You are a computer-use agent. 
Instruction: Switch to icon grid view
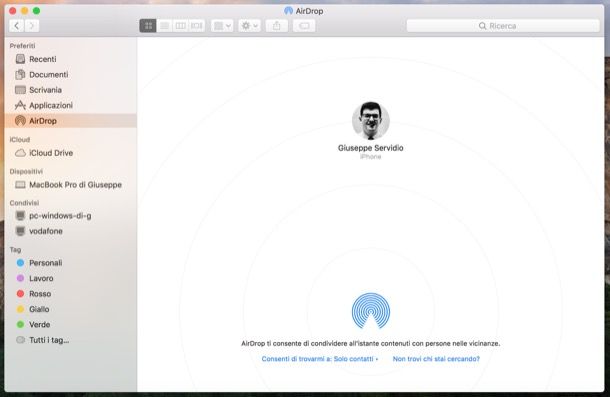148,26
